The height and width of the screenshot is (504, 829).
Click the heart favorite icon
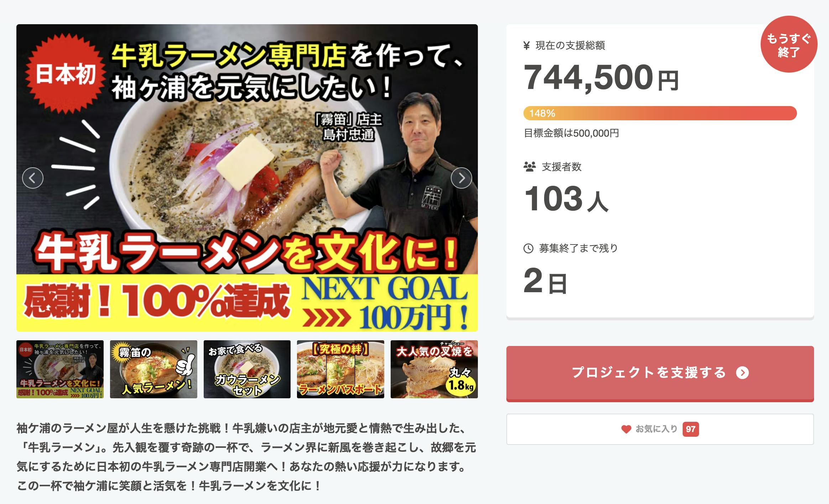626,429
